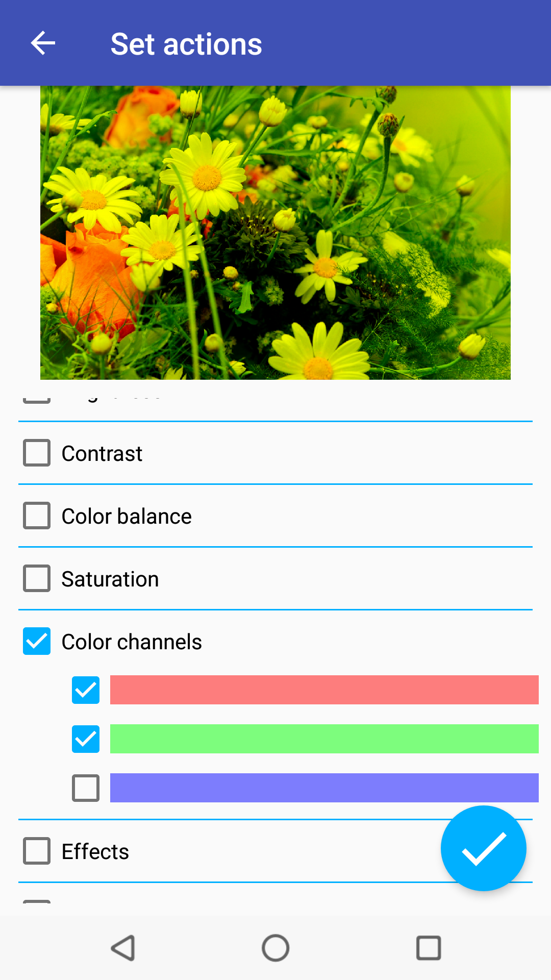The width and height of the screenshot is (551, 980).
Task: Disable the red channel checkbox
Action: (86, 690)
